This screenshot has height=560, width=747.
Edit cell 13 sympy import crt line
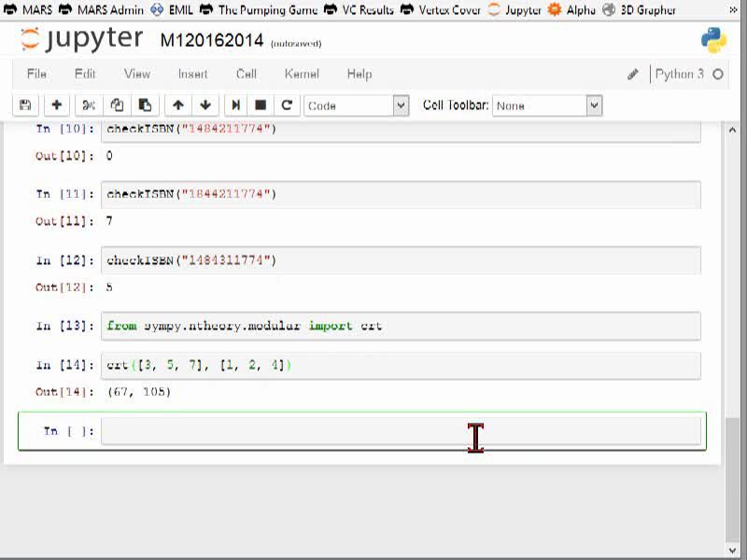click(x=401, y=326)
